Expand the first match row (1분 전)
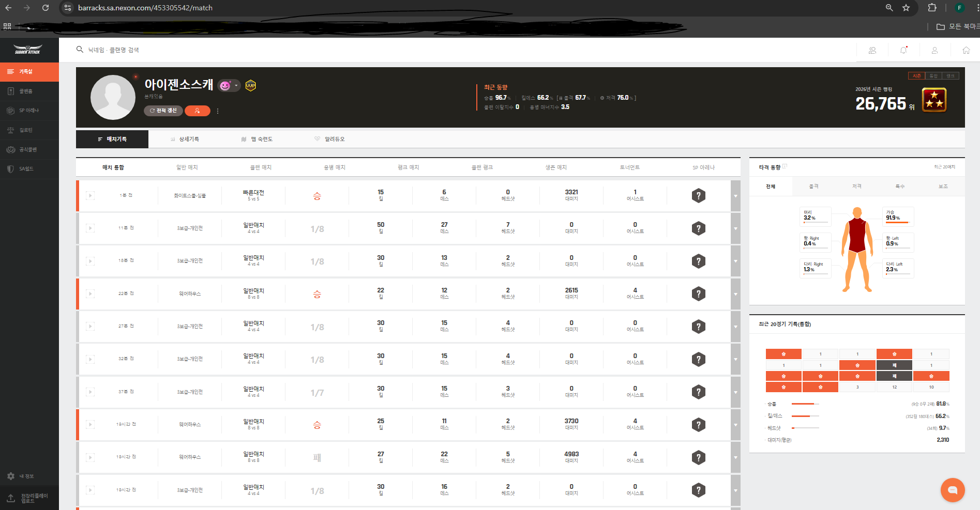The image size is (980, 510). tap(735, 196)
